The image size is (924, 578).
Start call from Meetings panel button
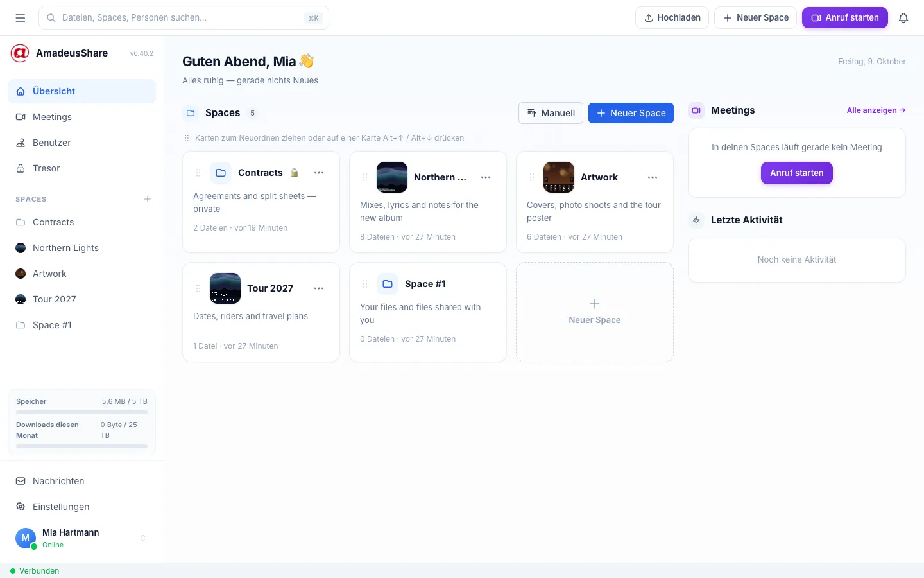797,173
